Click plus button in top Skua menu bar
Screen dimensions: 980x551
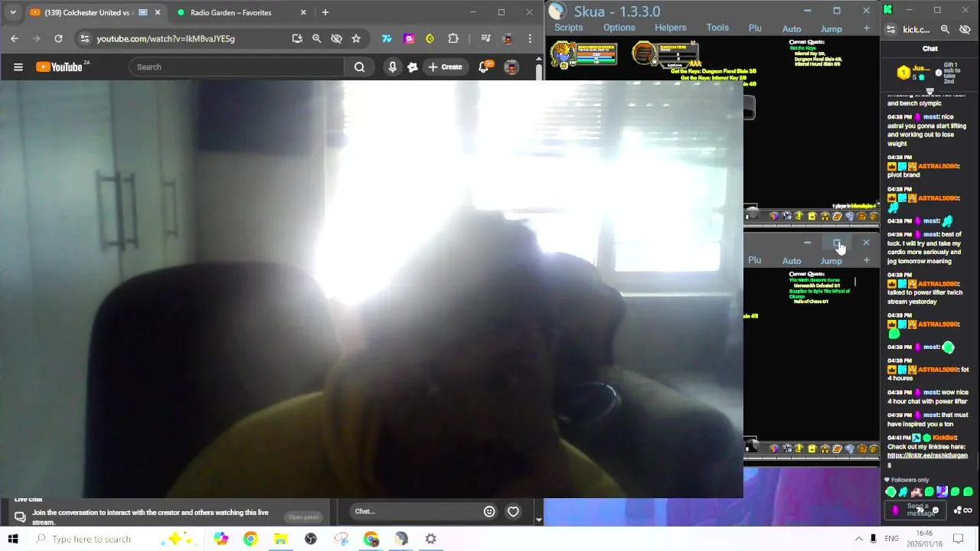pyautogui.click(x=866, y=28)
